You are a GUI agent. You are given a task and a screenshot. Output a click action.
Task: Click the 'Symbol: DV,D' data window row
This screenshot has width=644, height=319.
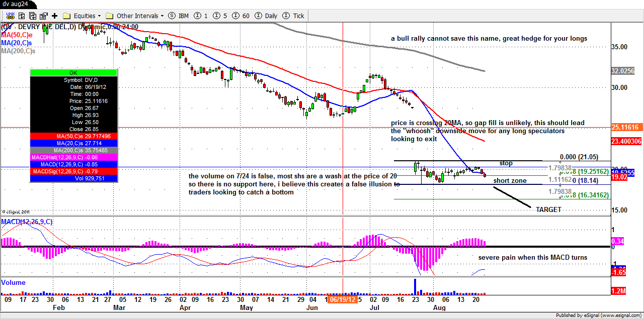pos(73,80)
